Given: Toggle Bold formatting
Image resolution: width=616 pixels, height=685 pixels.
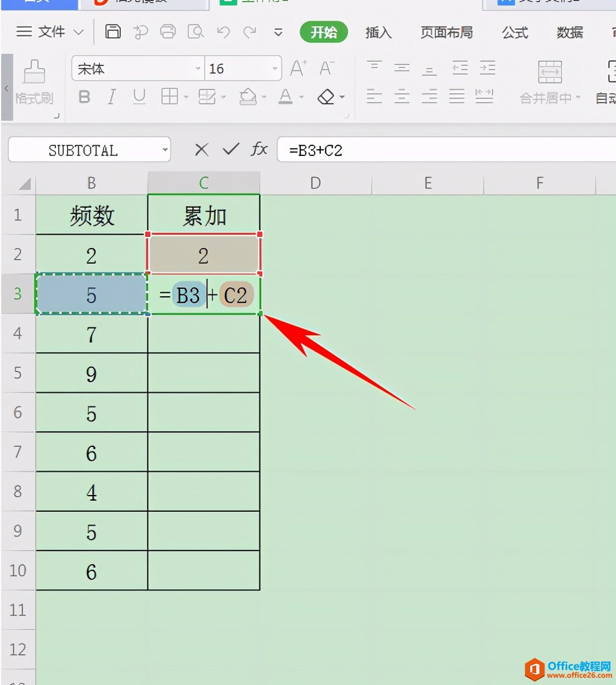Looking at the screenshot, I should (84, 97).
